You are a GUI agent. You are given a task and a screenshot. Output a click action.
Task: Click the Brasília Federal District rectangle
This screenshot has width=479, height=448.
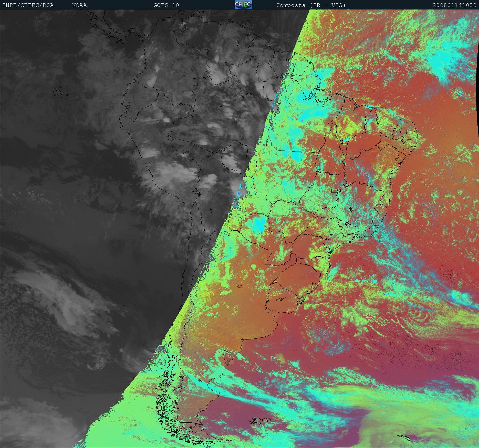[x=334, y=190]
